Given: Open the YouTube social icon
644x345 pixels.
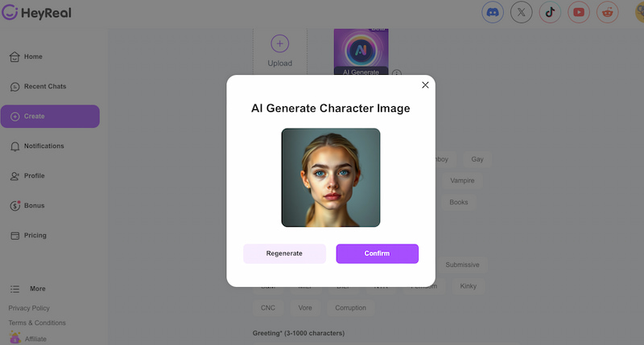Looking at the screenshot, I should [578, 12].
